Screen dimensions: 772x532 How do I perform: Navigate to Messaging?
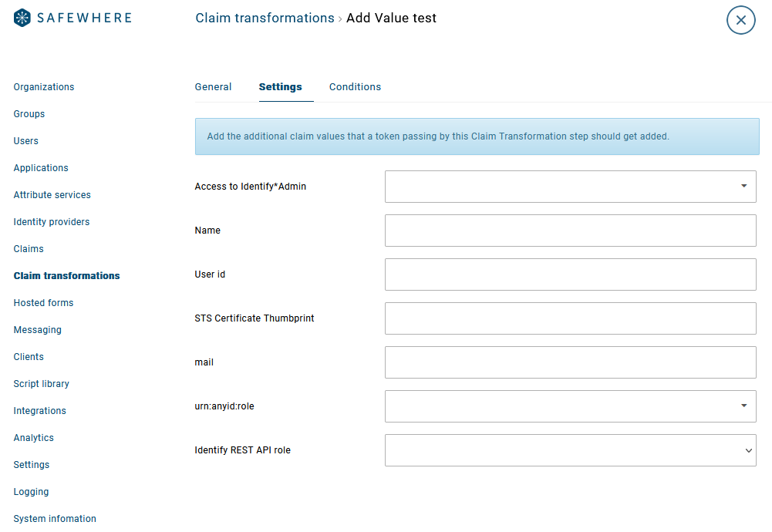(x=38, y=330)
